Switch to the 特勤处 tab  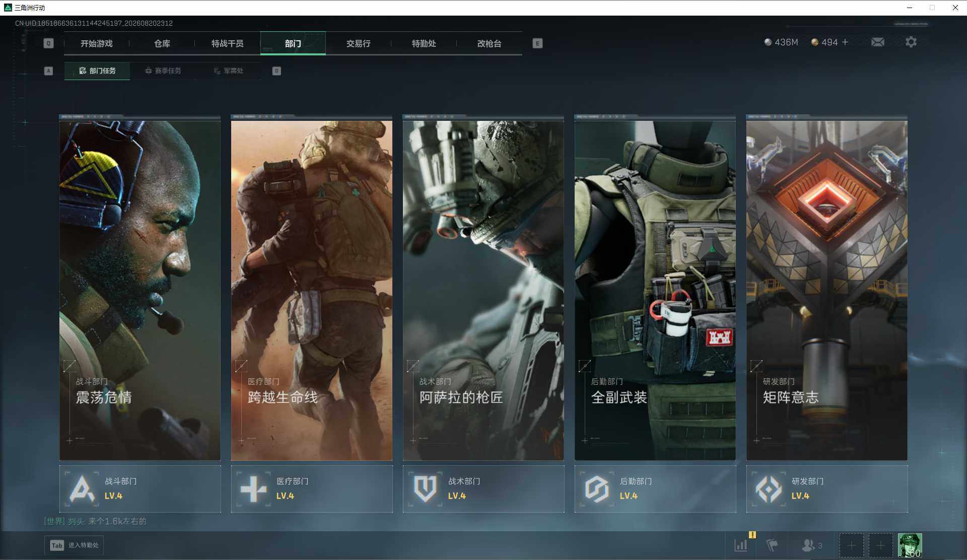(x=424, y=43)
